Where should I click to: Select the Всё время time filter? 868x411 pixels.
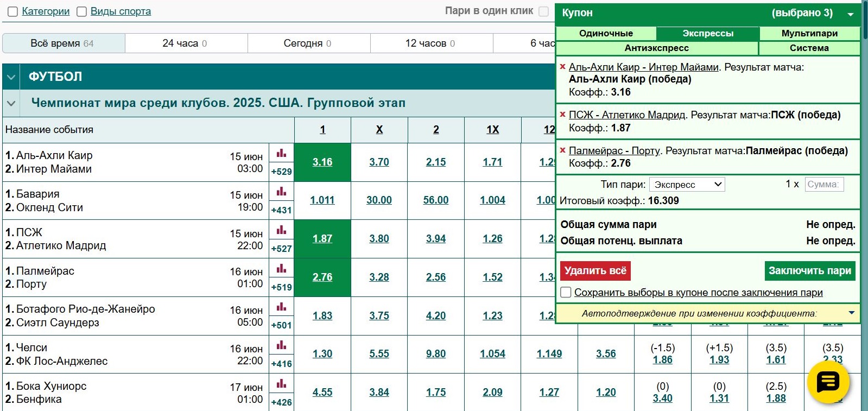click(x=64, y=43)
